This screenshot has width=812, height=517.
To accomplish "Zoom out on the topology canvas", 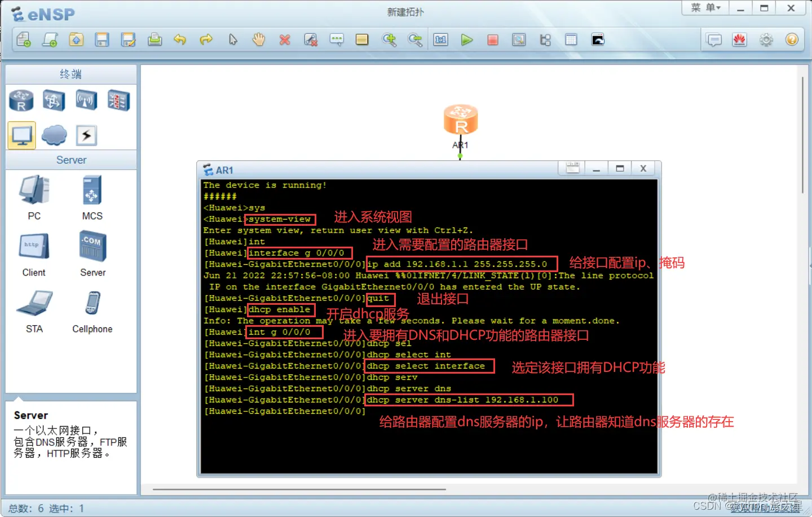I will click(x=415, y=40).
